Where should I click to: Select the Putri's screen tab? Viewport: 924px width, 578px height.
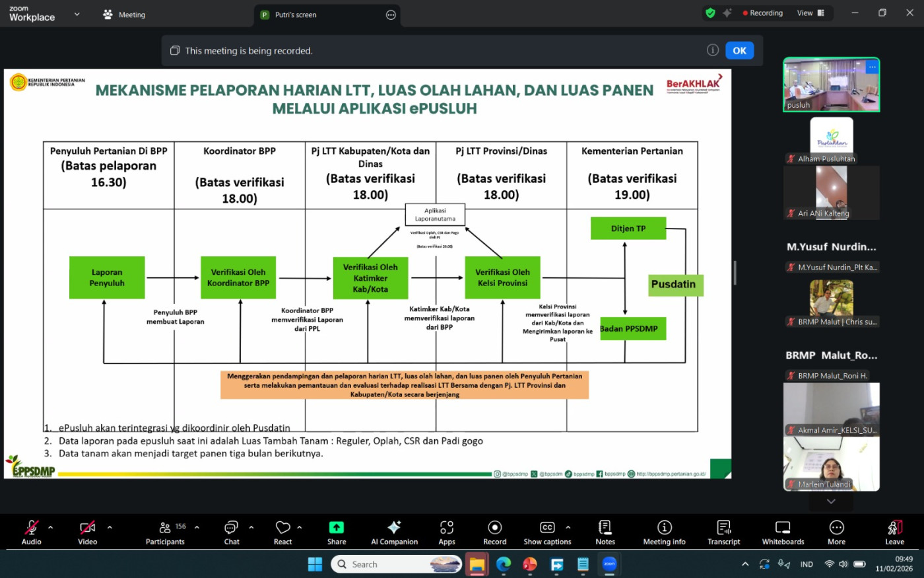296,15
